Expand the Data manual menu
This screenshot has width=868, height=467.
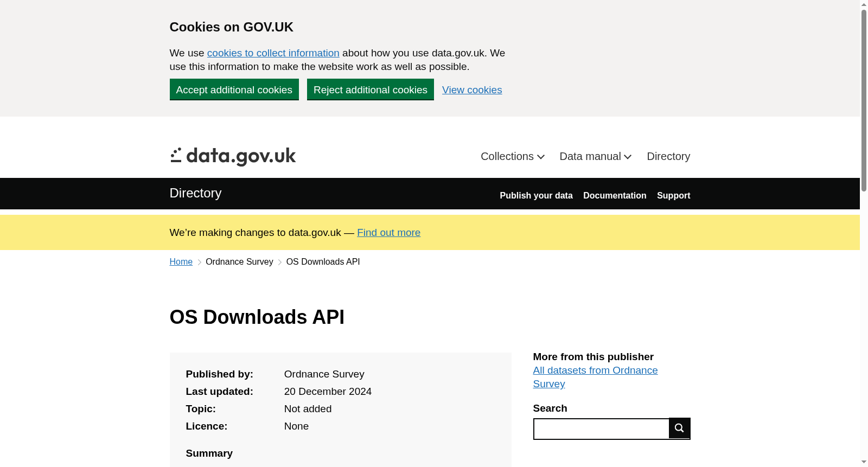[596, 156]
